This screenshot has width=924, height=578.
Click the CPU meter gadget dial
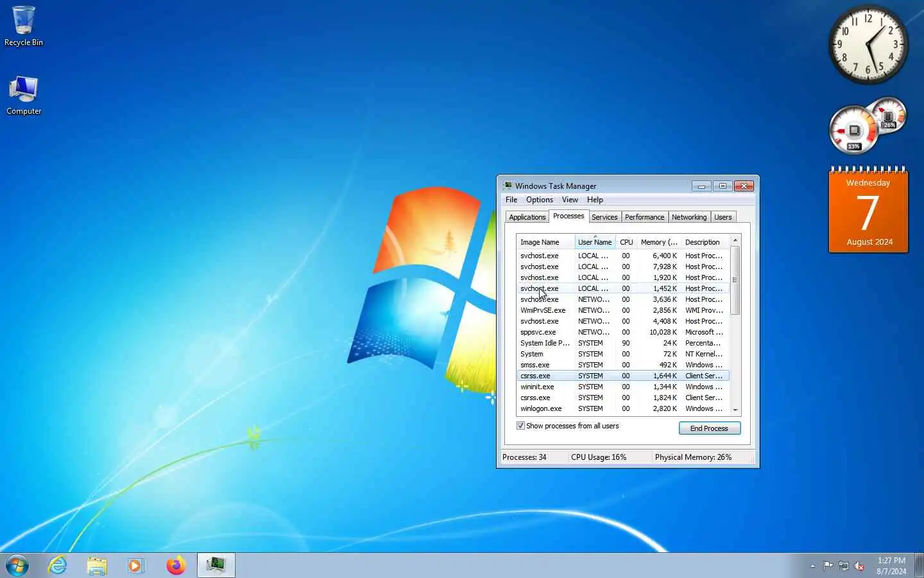(854, 131)
